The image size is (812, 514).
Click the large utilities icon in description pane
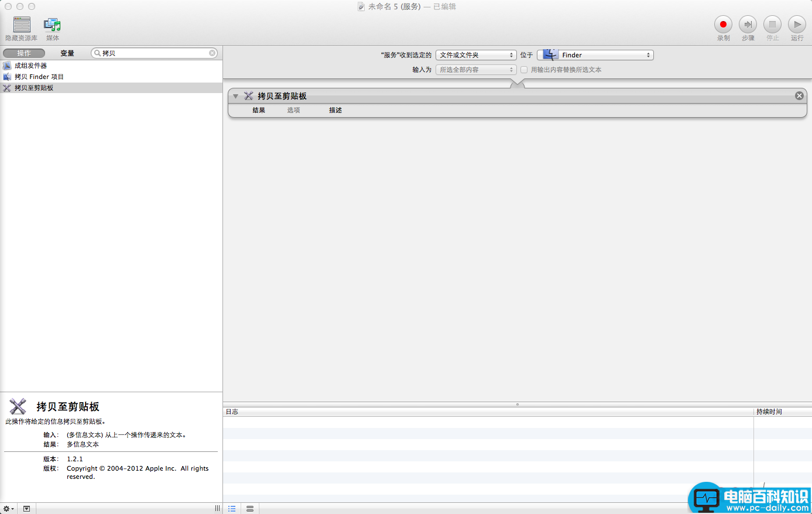click(x=18, y=406)
